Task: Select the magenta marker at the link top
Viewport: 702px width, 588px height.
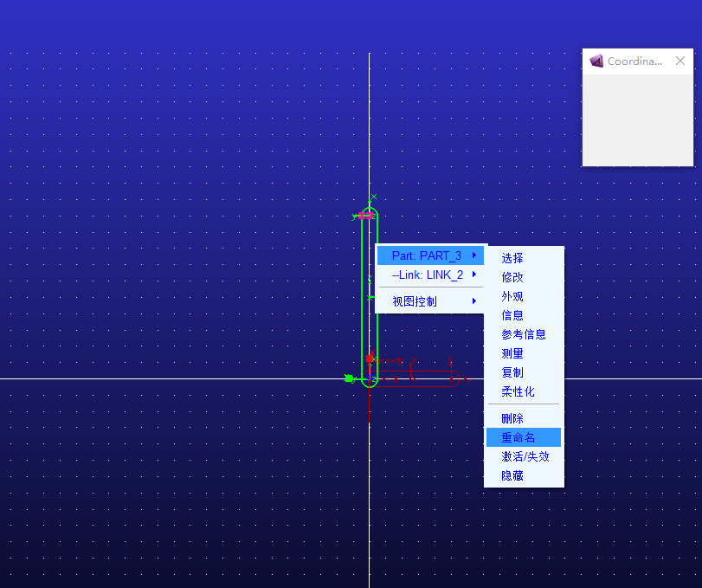Action: (364, 216)
